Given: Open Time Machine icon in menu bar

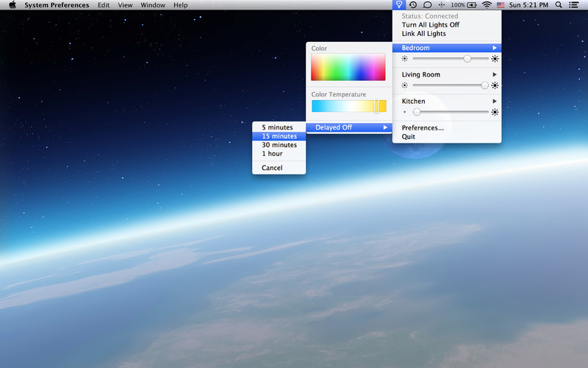Looking at the screenshot, I should coord(413,5).
